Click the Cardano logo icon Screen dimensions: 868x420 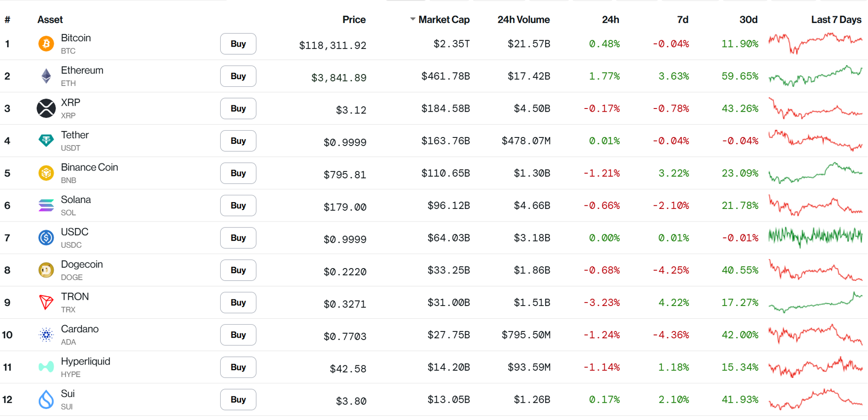tap(46, 335)
